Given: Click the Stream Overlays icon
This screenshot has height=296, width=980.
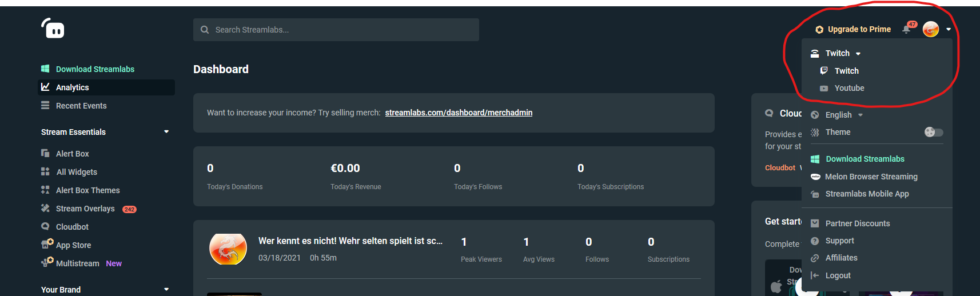Looking at the screenshot, I should [45, 208].
